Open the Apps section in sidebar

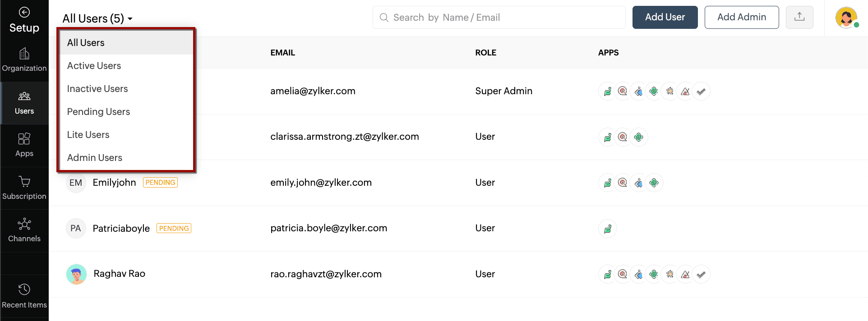24,145
